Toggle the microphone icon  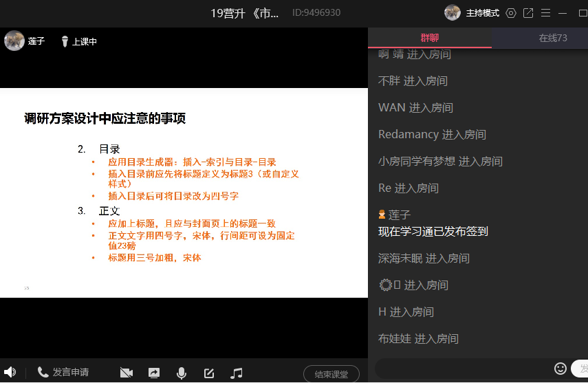pyautogui.click(x=182, y=373)
